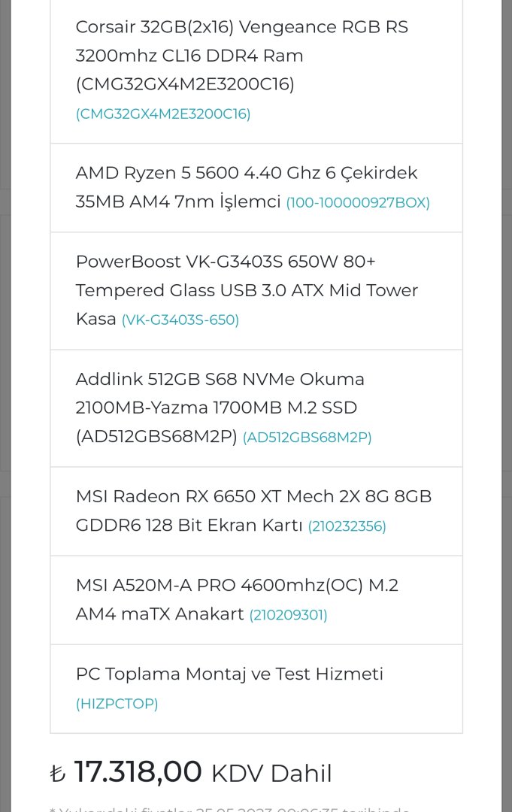Click the teal AD512GBS68M2P product code link
Screen dimensions: 512x812
307,438
